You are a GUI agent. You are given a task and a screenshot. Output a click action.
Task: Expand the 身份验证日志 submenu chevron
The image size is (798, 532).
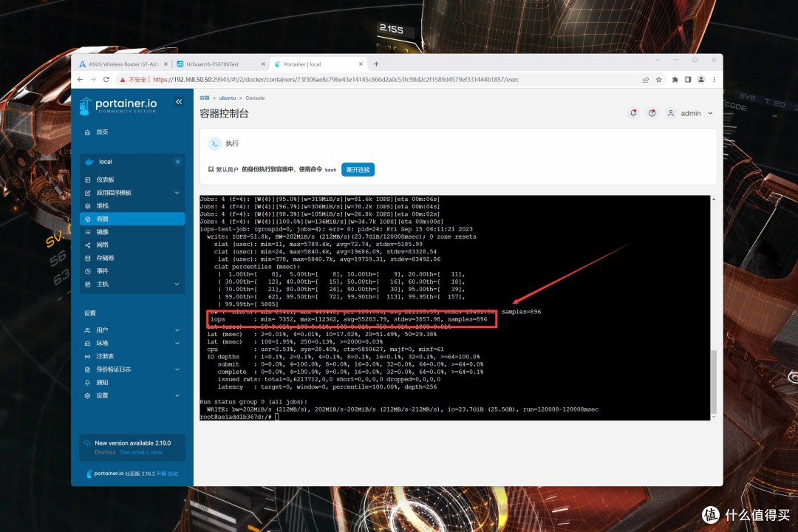point(177,369)
